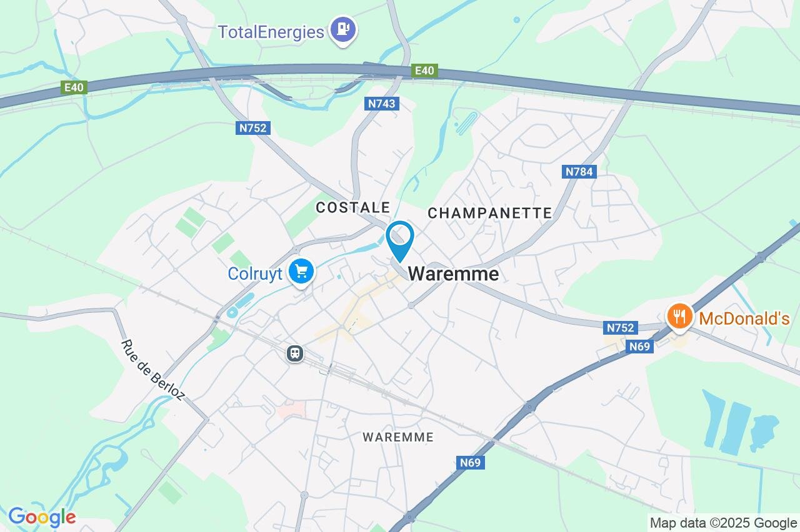Click the bottom N69 road badge
This screenshot has height=532, width=800.
[x=471, y=463]
